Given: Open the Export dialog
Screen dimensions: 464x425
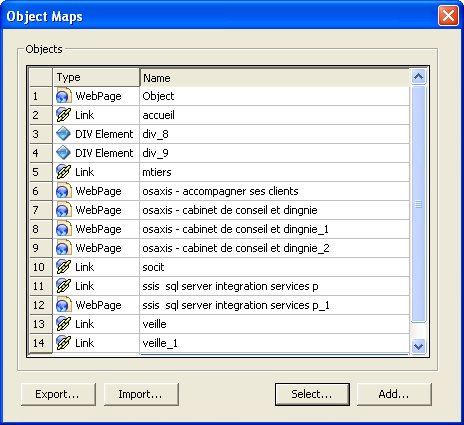Looking at the screenshot, I should 58,394.
